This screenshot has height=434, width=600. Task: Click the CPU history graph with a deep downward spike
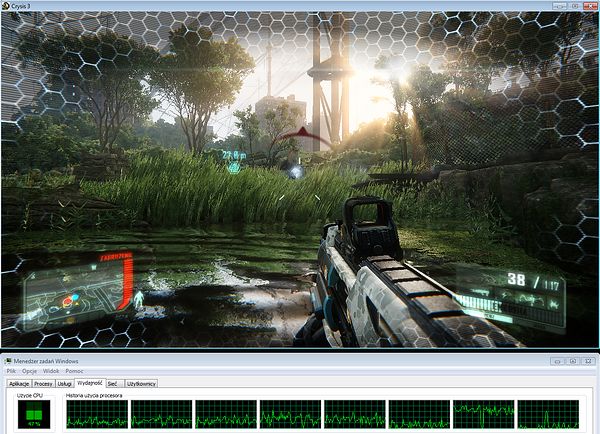(x=484, y=414)
